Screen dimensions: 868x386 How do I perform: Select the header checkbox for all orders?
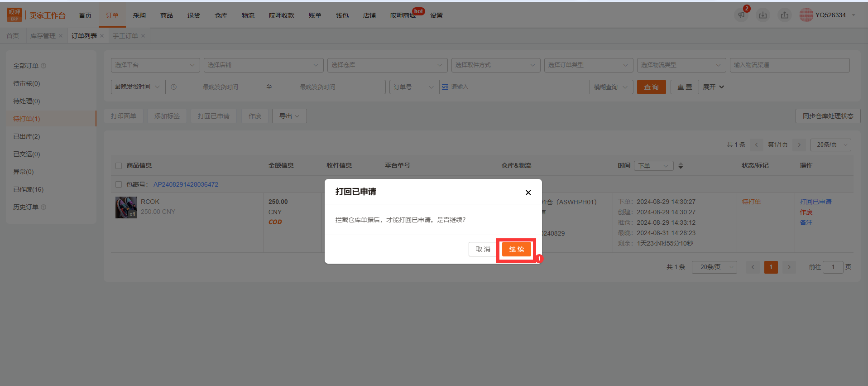click(119, 166)
